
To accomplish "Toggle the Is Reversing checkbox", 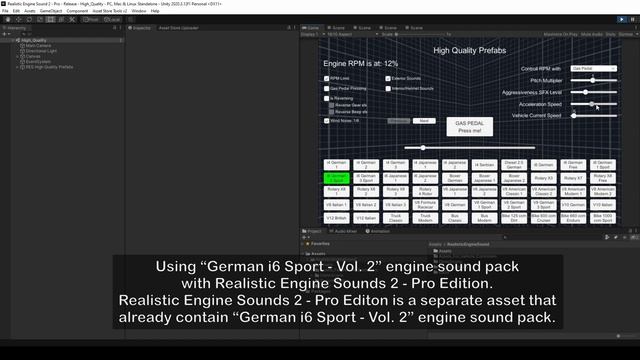I will (x=327, y=98).
